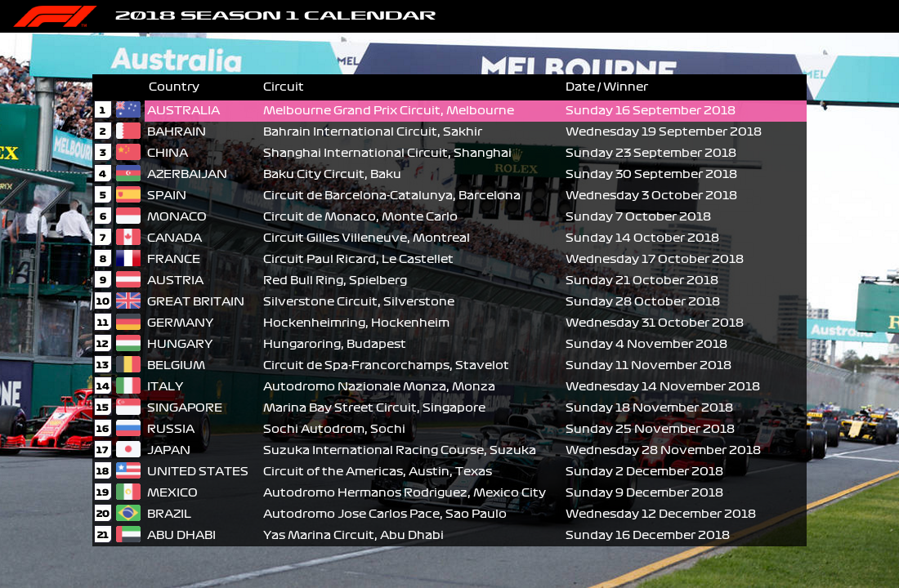Image resolution: width=899 pixels, height=588 pixels.
Task: Open the Silverstone Circuit entry
Action: pos(358,301)
